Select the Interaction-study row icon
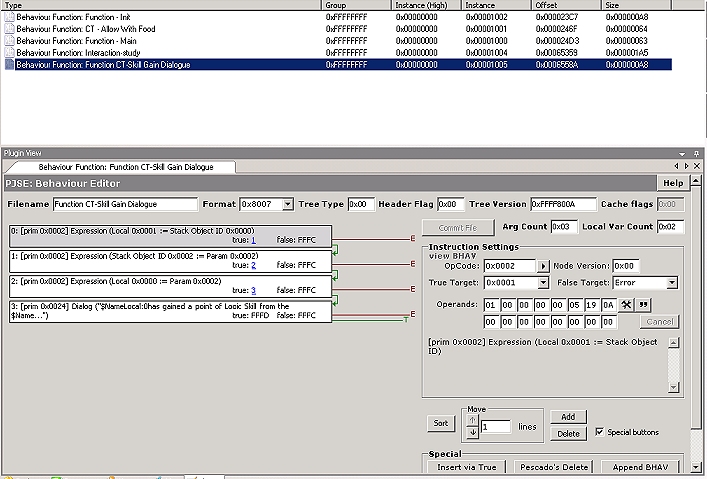 9,52
